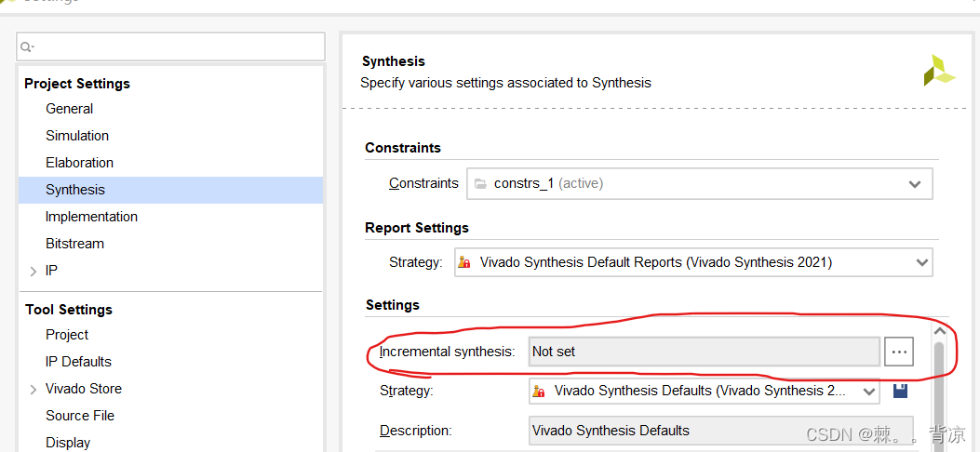This screenshot has height=452, width=980.
Task: Click the save strategy floppy disk icon
Action: pos(900,391)
